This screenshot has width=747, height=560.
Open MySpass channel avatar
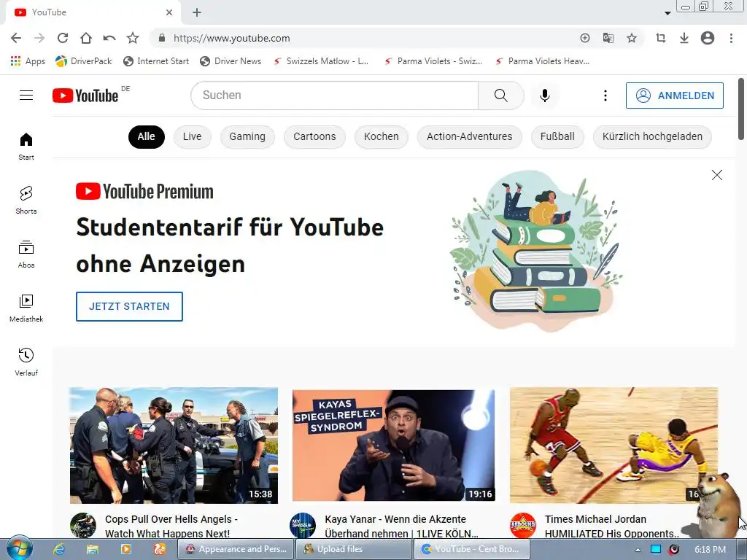click(303, 525)
